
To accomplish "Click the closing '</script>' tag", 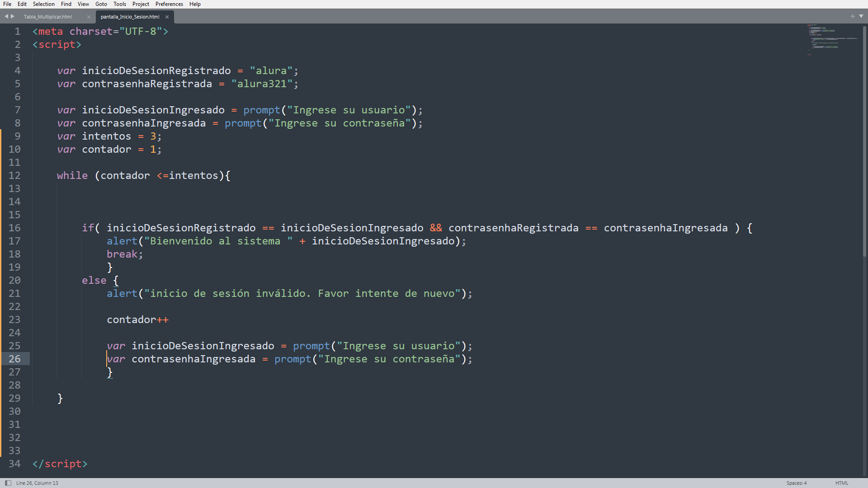I will [x=60, y=464].
